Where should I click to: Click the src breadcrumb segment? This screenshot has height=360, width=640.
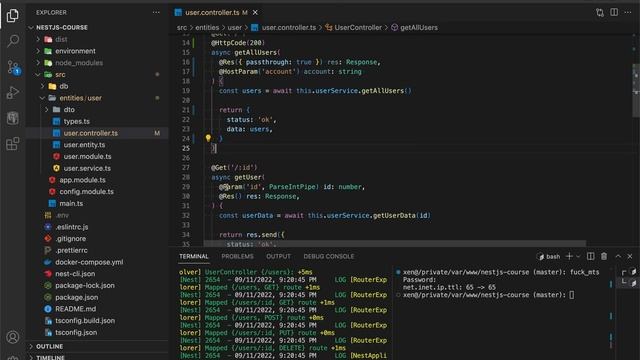click(x=182, y=27)
